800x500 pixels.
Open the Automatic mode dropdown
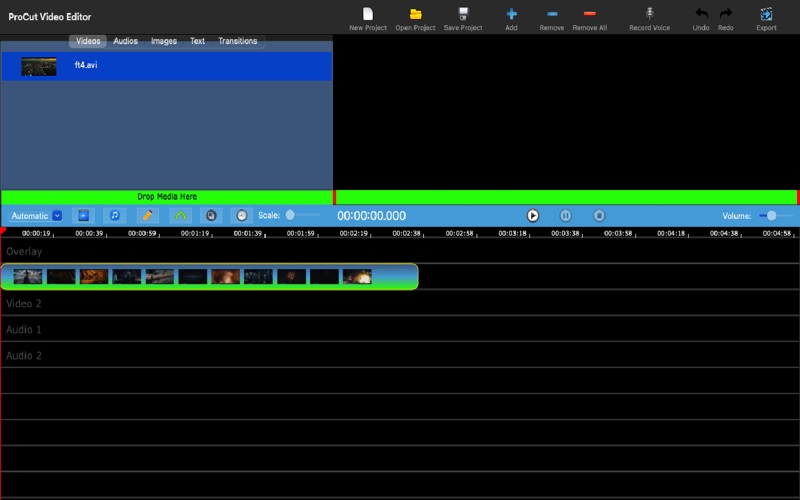(36, 216)
